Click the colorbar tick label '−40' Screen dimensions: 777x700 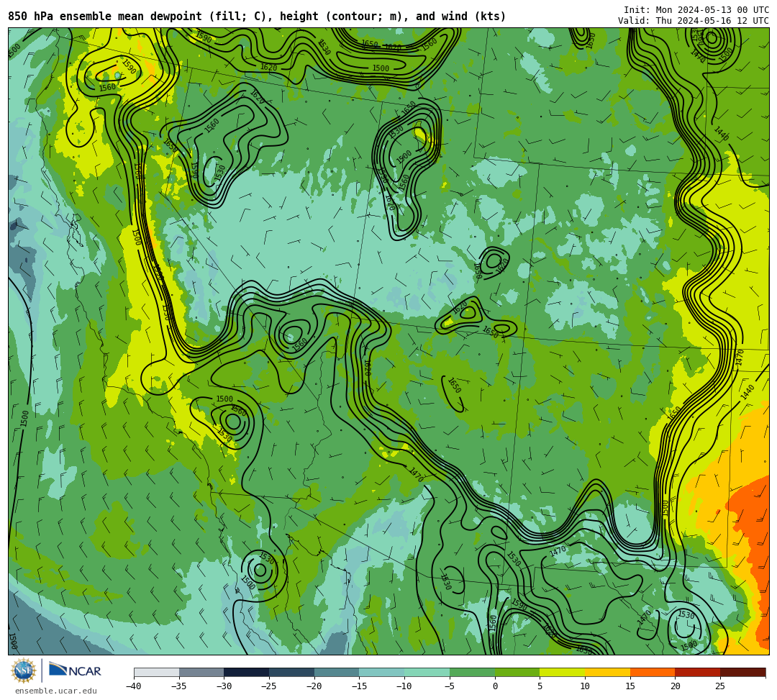coord(134,686)
